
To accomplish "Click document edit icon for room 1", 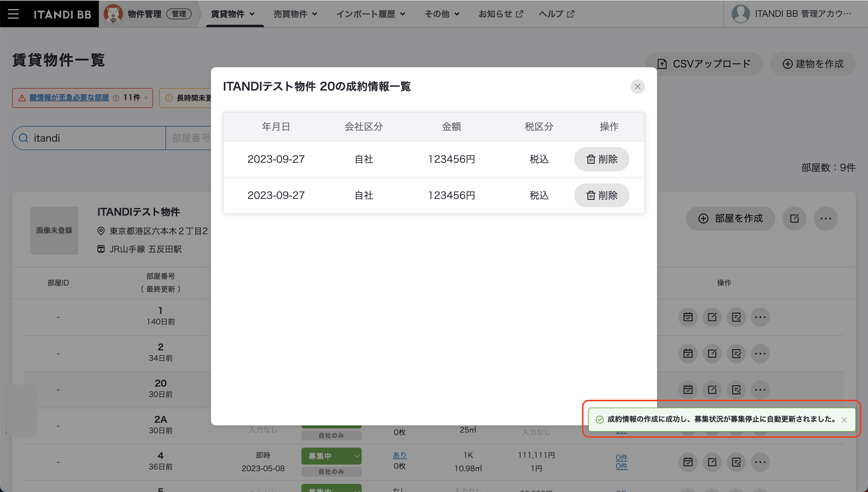I will coord(736,317).
